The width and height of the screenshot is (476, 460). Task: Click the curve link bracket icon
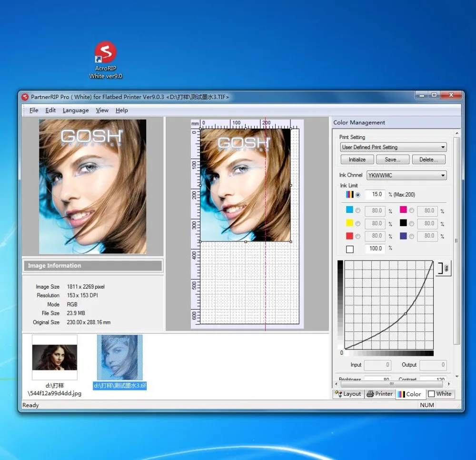[444, 268]
